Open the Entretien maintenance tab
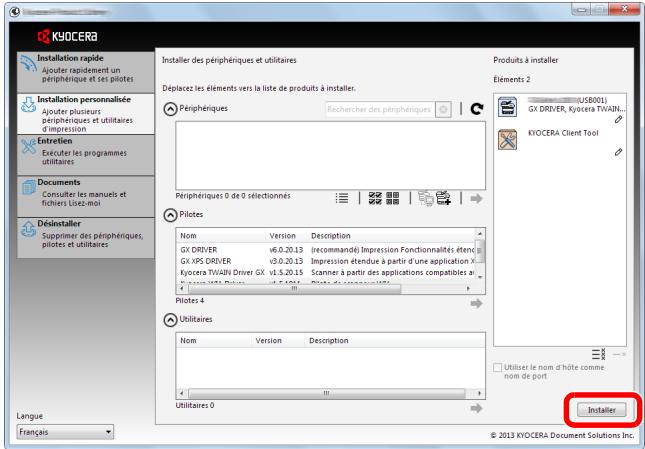Image resolution: width=645 pixels, height=449 pixels. point(86,155)
